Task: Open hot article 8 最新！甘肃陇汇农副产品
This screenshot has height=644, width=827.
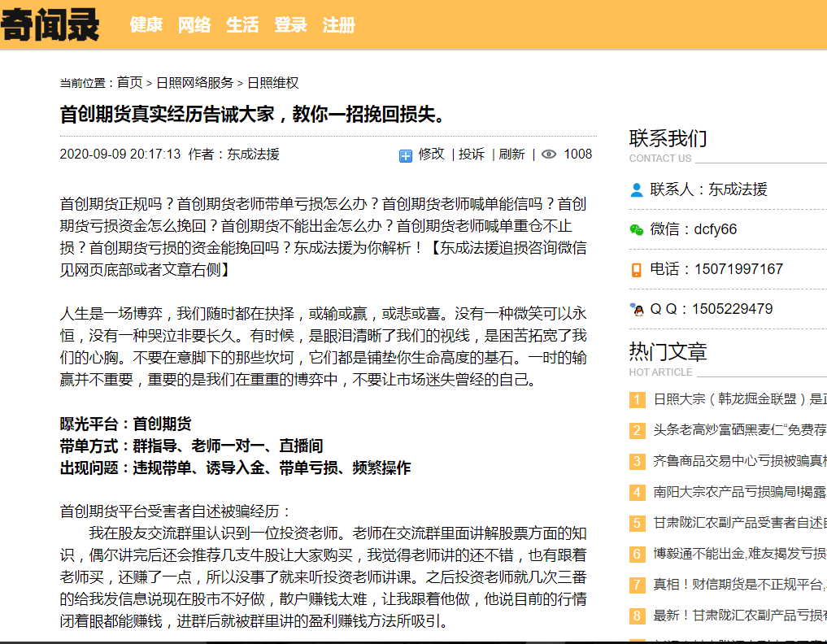Action: [x=740, y=615]
